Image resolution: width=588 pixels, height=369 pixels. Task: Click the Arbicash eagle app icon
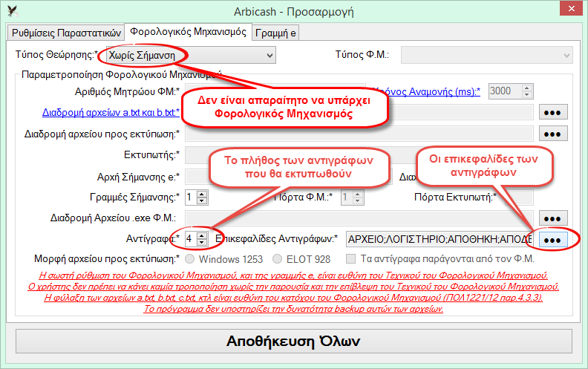[x=13, y=11]
